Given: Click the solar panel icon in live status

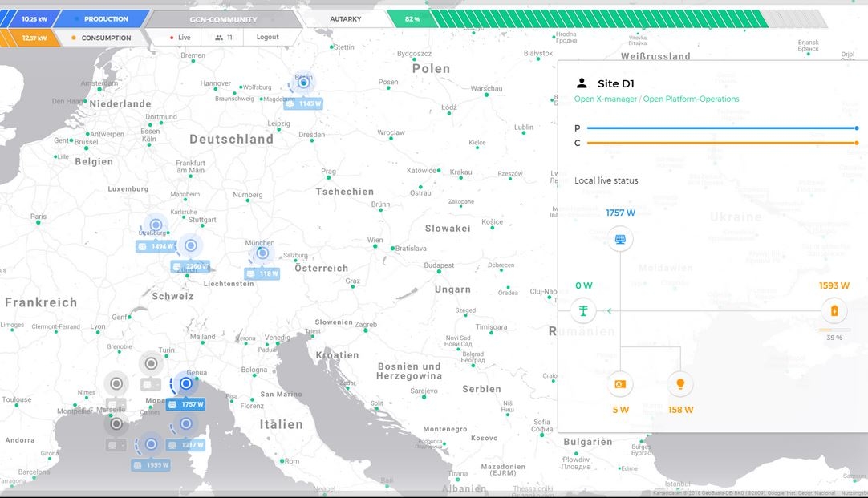Looking at the screenshot, I should tap(620, 239).
